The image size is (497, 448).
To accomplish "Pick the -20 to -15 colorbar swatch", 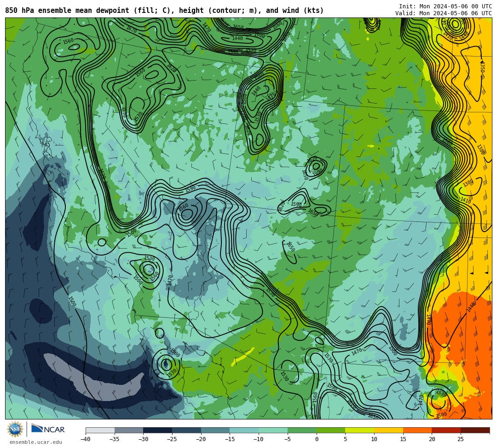I will coord(215,430).
